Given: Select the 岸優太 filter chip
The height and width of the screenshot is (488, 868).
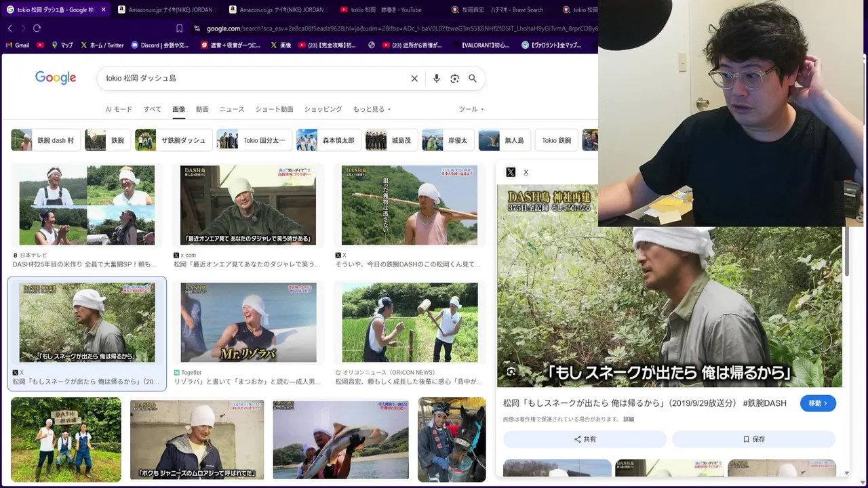Looking at the screenshot, I should pos(448,140).
